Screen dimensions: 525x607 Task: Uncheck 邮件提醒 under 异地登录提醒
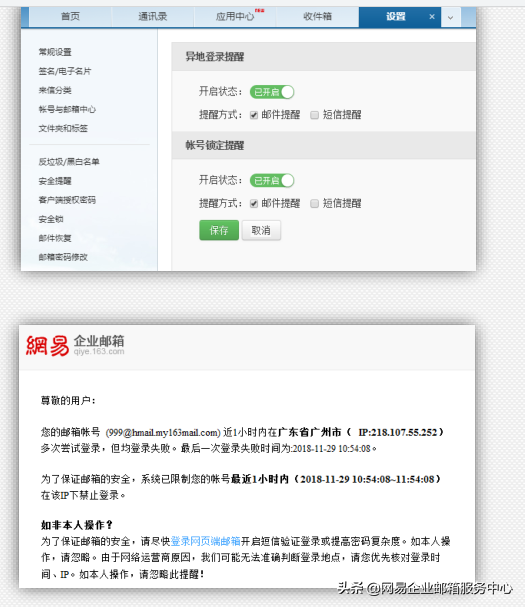(x=254, y=115)
